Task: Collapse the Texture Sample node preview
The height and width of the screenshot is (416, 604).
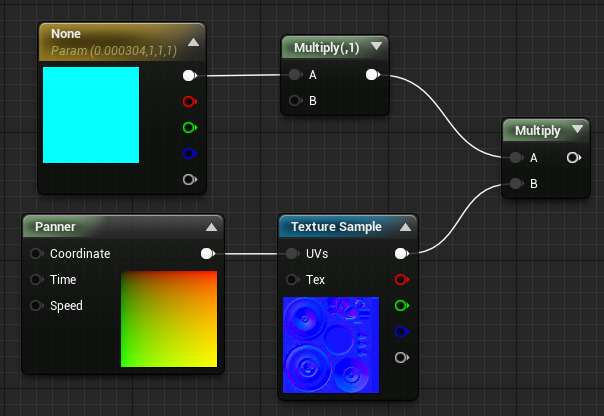Action: tap(404, 227)
